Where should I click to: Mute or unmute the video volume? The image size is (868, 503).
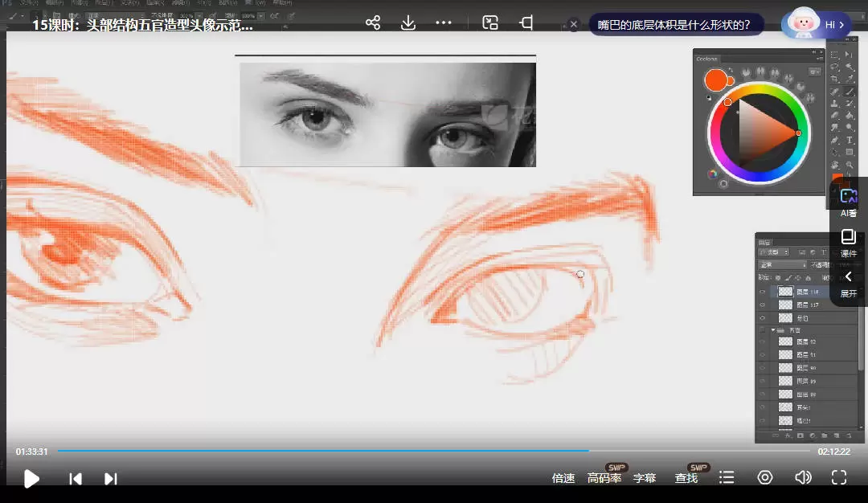[x=803, y=477]
